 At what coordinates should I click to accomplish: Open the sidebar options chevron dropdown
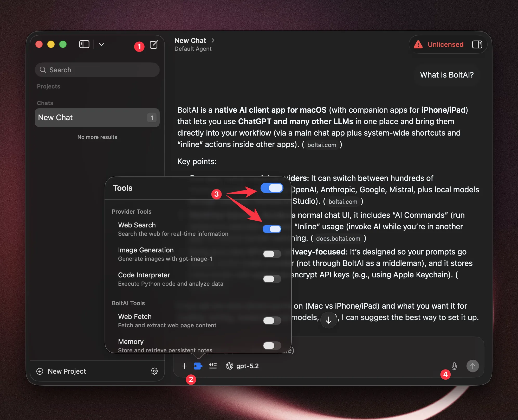pyautogui.click(x=101, y=44)
